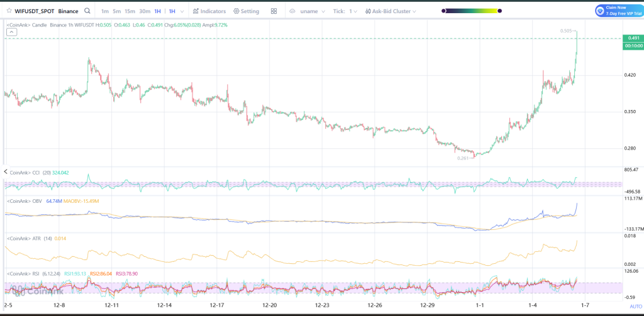
Task: Select the 5m timeframe
Action: tap(116, 11)
